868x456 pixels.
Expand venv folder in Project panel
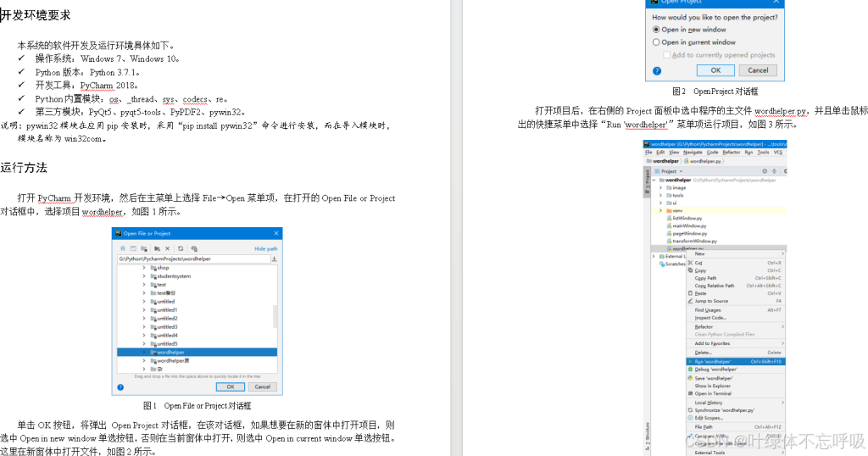pyautogui.click(x=660, y=211)
